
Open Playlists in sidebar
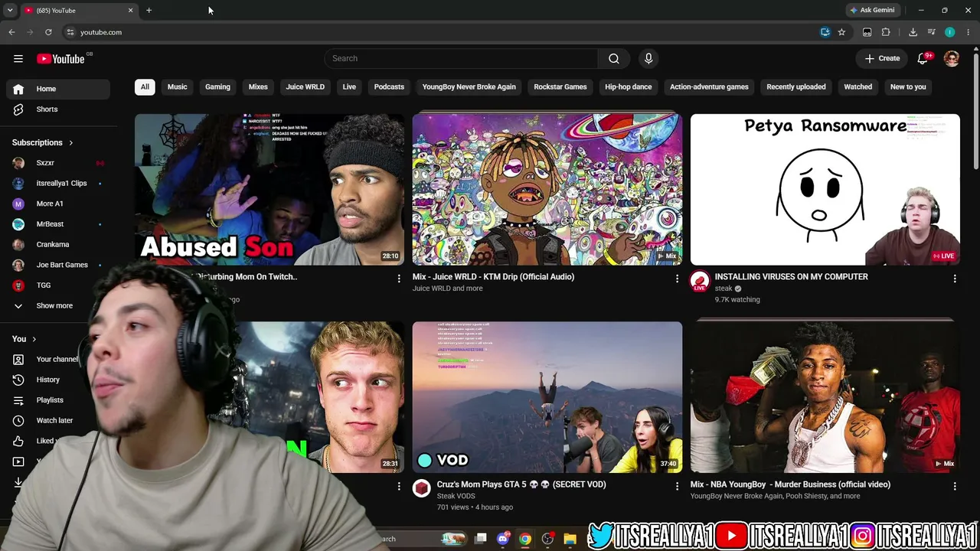[x=47, y=400]
